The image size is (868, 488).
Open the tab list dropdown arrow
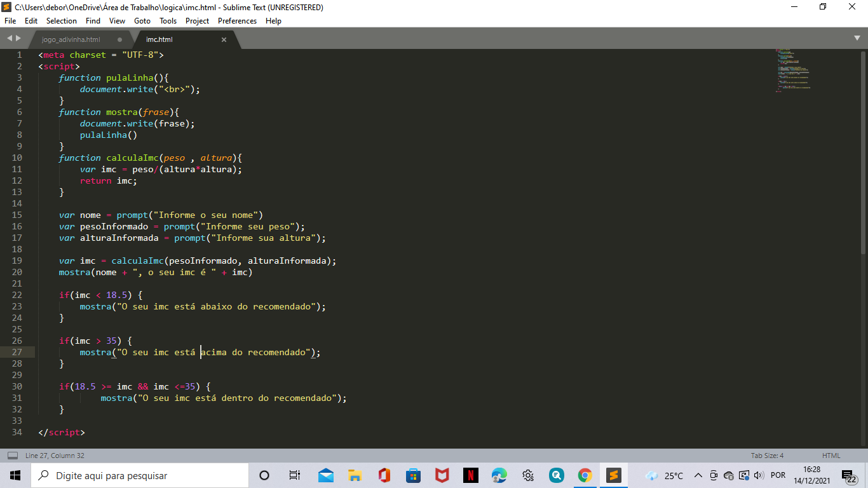[x=857, y=38]
